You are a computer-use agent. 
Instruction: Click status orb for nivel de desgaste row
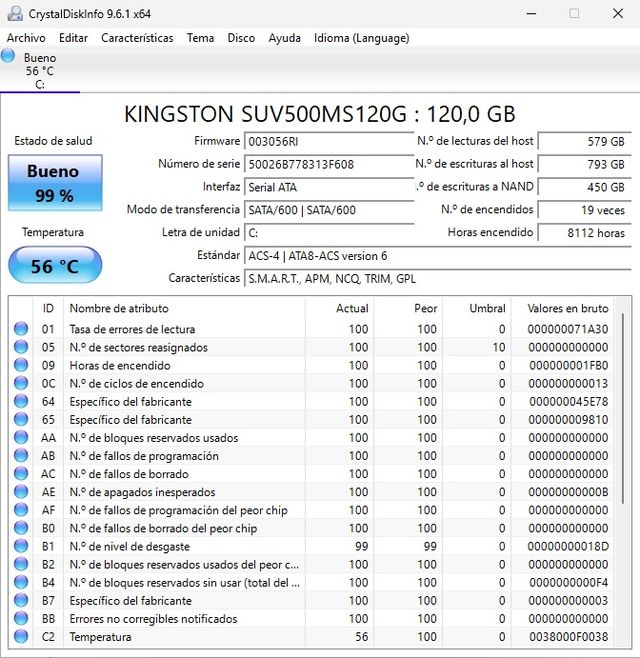(x=21, y=546)
